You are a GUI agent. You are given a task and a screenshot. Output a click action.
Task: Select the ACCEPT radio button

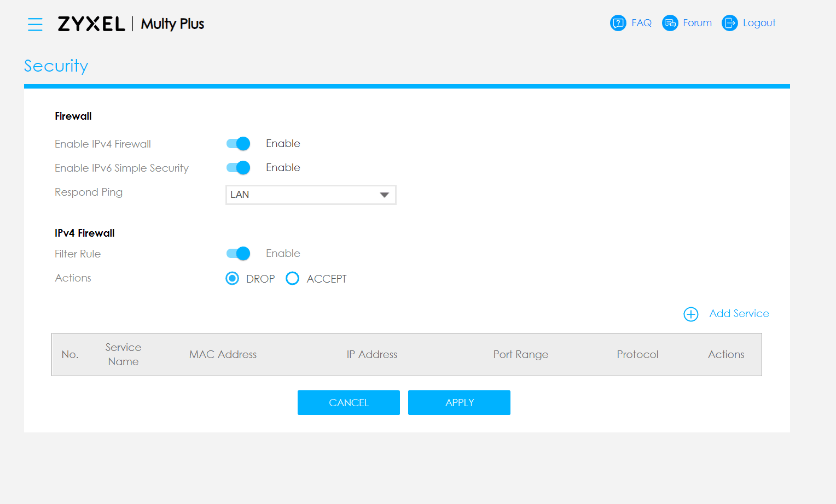pyautogui.click(x=293, y=279)
